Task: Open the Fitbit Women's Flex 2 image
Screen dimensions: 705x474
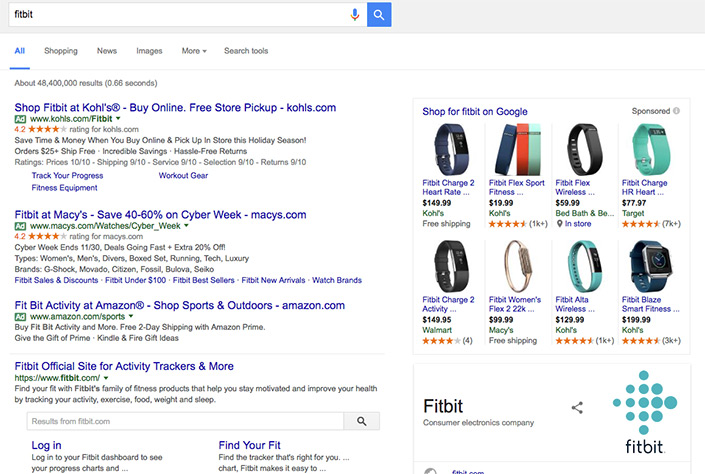Action: (x=518, y=266)
